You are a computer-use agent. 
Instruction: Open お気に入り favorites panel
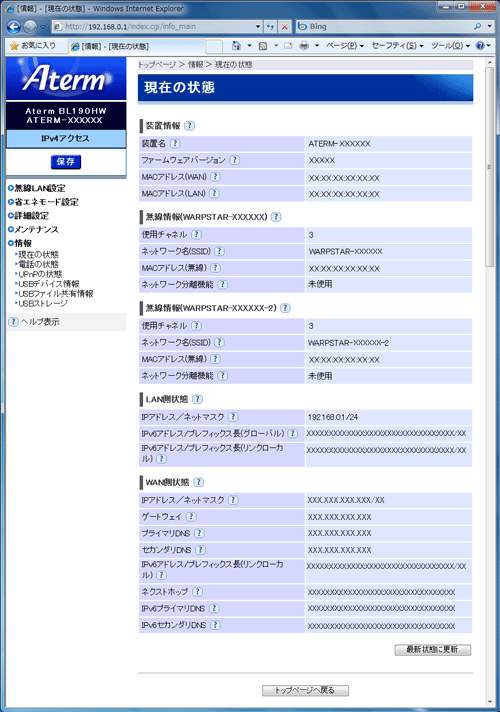pyautogui.click(x=33, y=46)
